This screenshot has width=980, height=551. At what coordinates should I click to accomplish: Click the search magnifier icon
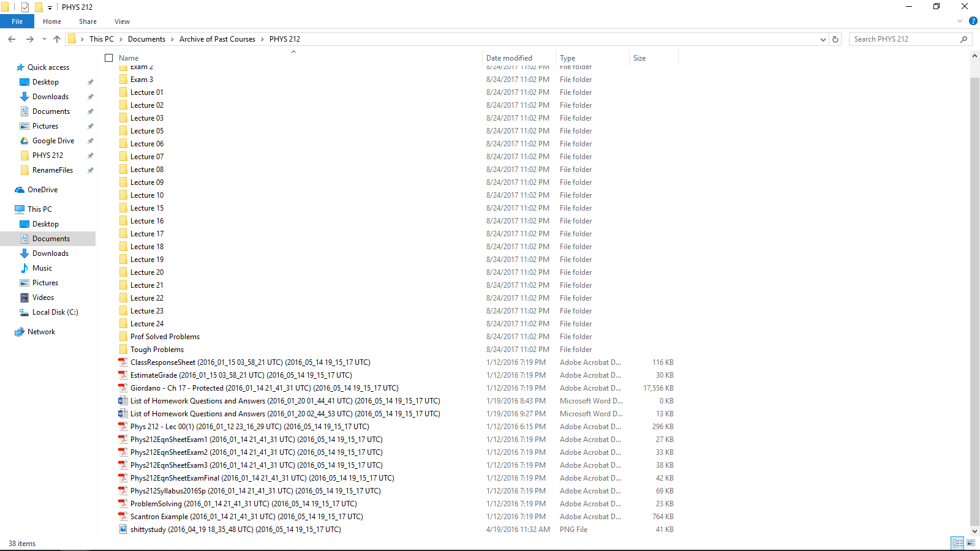pyautogui.click(x=964, y=39)
